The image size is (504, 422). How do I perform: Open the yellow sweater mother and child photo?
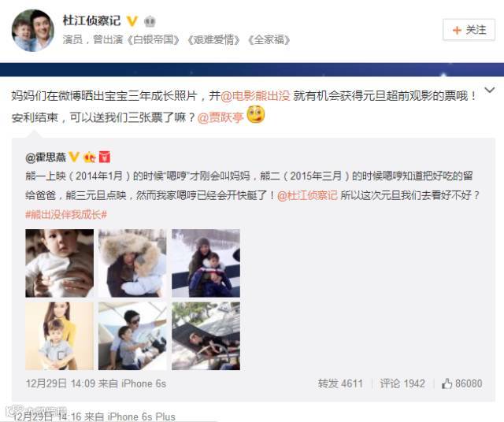point(60,336)
